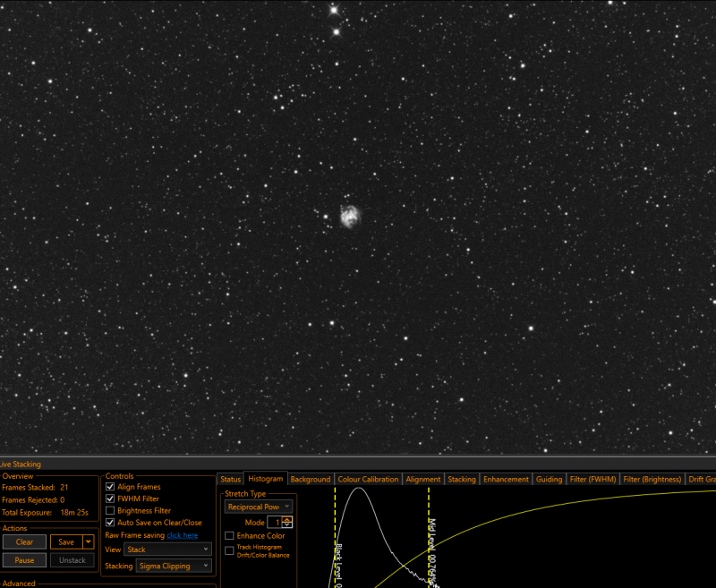Pause the live stacking
Viewport: 716px width, 588px height.
click(x=25, y=560)
